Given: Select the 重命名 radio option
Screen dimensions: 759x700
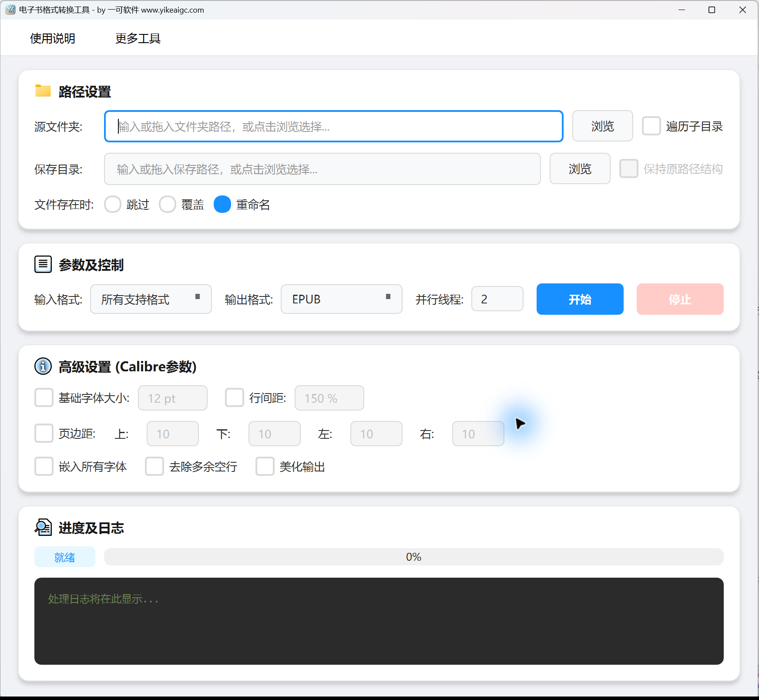Looking at the screenshot, I should coord(222,204).
